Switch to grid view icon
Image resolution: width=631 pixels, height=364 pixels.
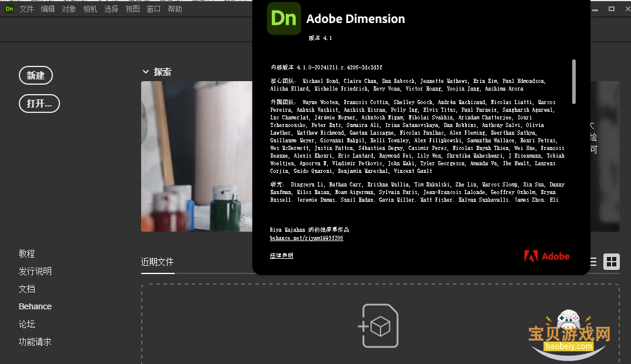611,262
